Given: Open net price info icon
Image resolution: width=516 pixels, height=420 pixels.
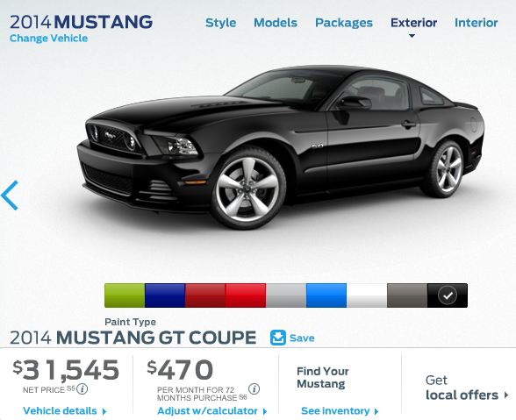Looking at the screenshot, I should [82, 389].
